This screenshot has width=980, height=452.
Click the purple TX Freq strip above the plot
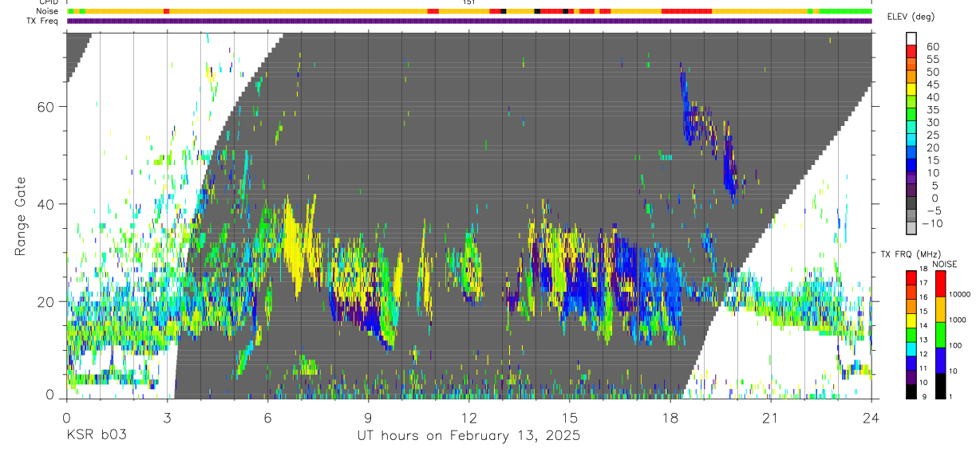[469, 21]
